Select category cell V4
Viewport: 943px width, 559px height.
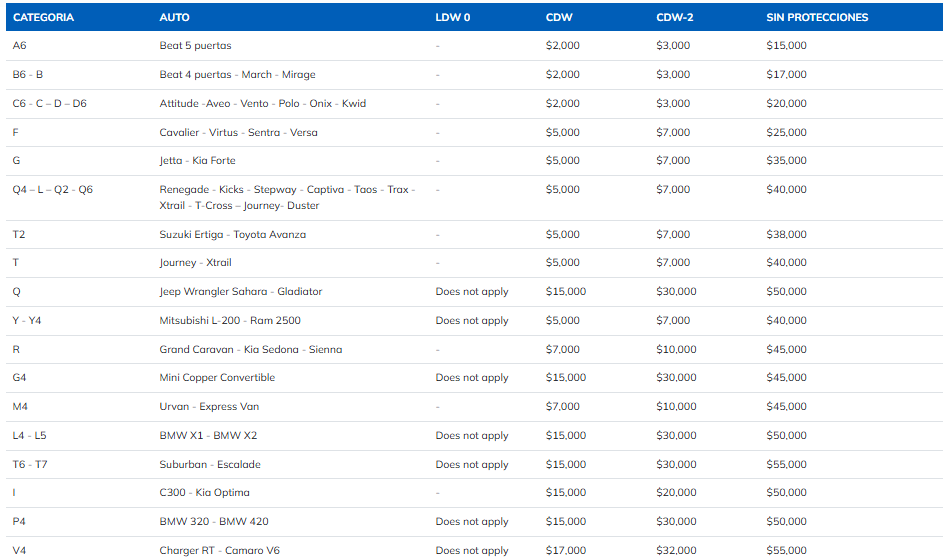[x=19, y=551]
